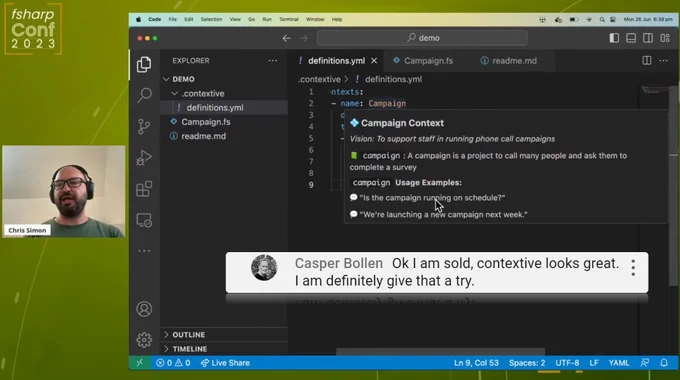The height and width of the screenshot is (380, 680).
Task: Select definitions.yml in the Explorer tree
Action: tap(224, 108)
